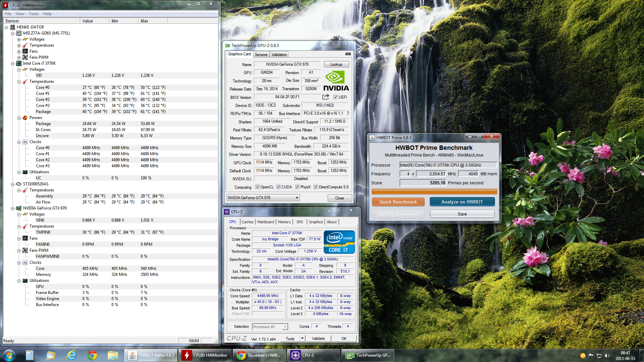
Task: Click the BIOS share/export icon in GPU-Z
Action: 326,97
